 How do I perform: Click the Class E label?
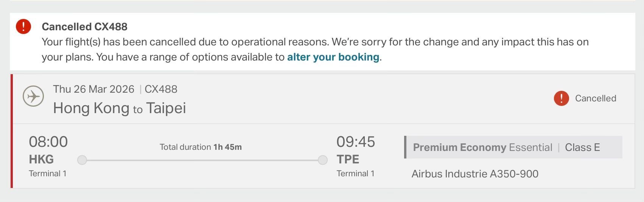582,148
